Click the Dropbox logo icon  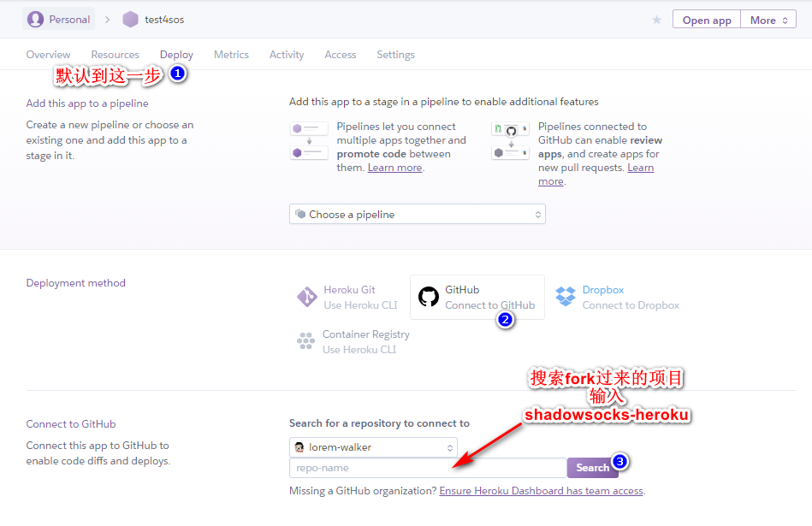(566, 297)
